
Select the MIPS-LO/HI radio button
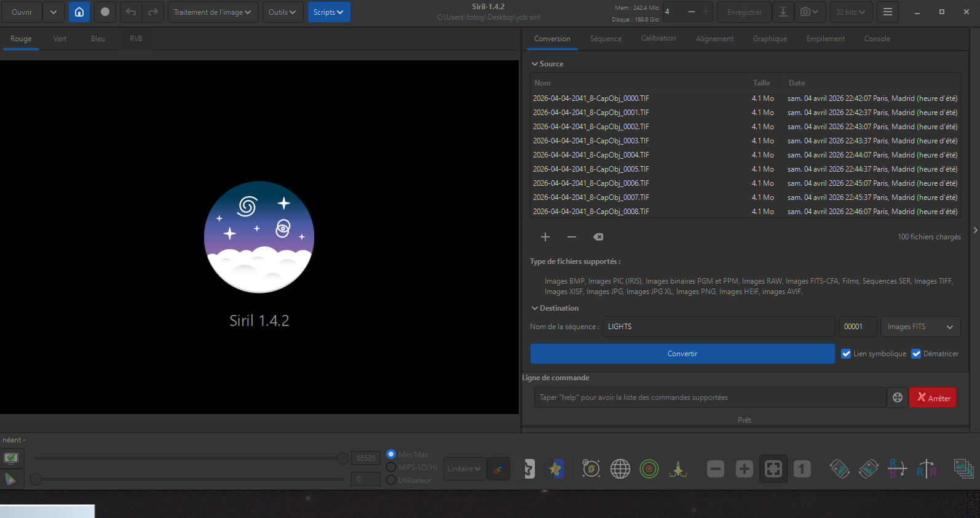coord(391,467)
